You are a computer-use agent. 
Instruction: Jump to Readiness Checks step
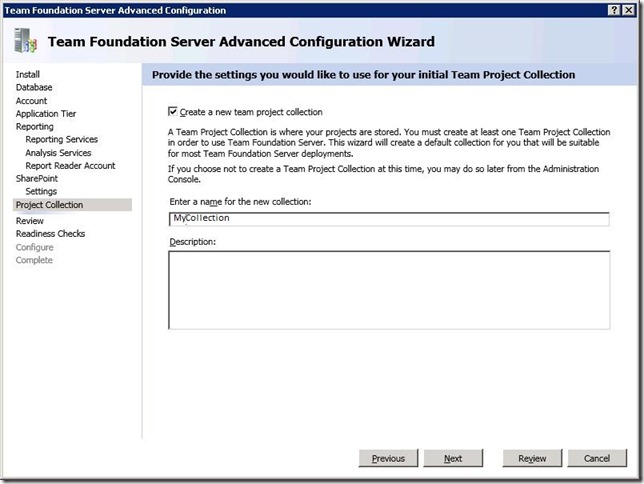pos(50,234)
